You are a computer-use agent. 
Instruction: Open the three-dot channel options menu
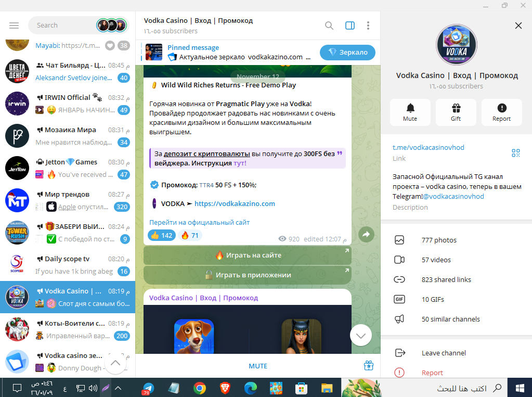tap(368, 25)
